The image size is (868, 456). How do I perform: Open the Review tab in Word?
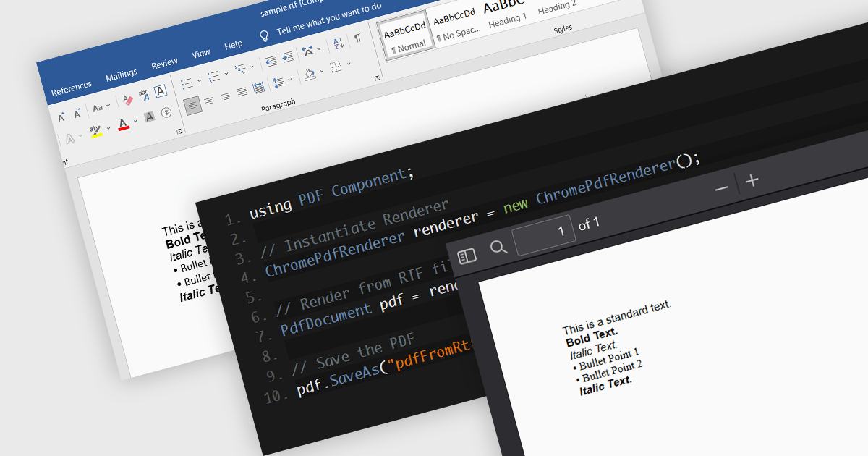coord(164,64)
